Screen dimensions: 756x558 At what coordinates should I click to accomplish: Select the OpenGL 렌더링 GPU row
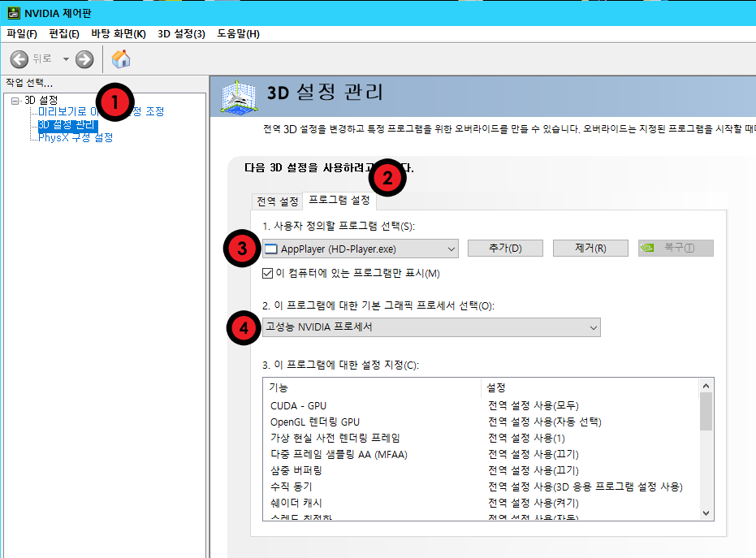tap(482, 422)
